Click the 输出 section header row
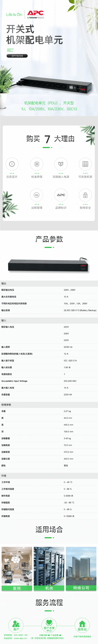 tap(49, 284)
